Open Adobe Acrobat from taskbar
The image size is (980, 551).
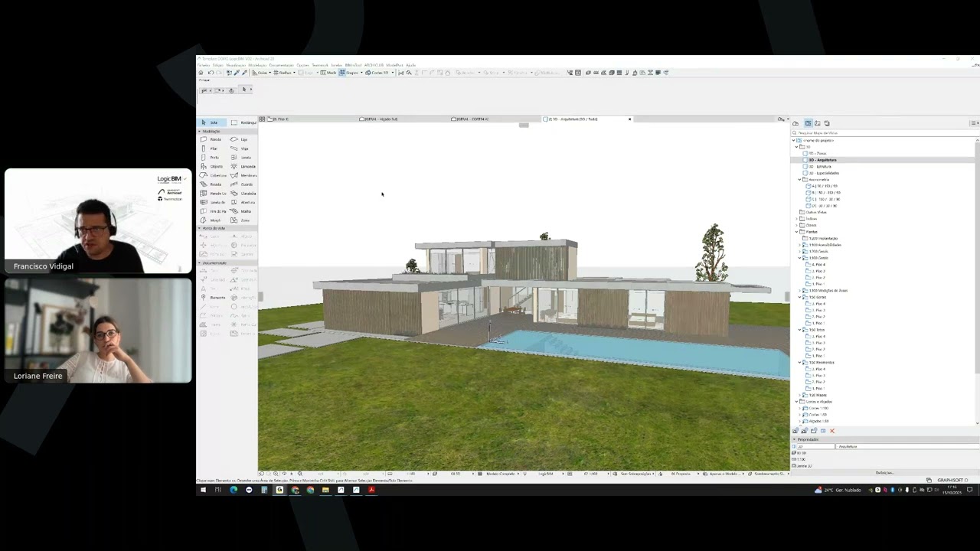371,490
